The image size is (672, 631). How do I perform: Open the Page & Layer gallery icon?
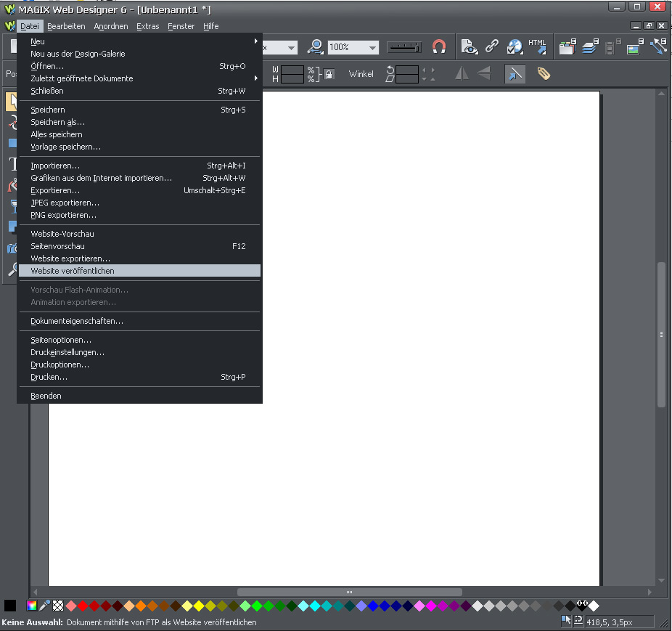click(590, 46)
